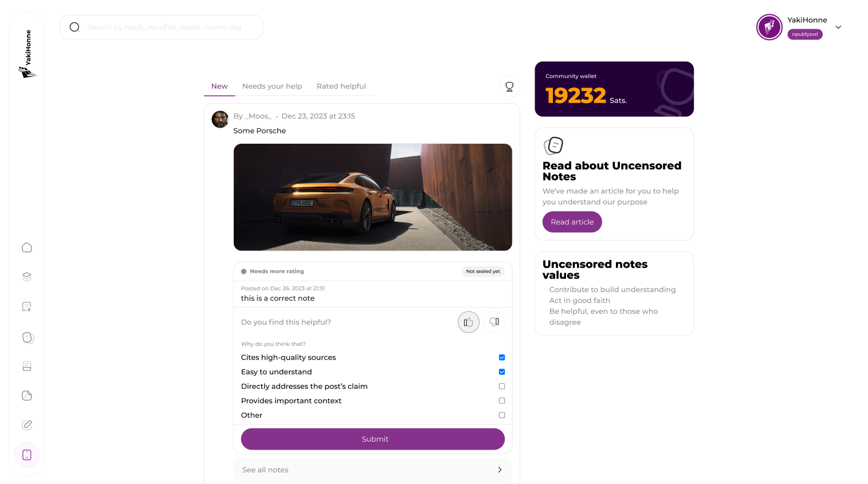Switch to Needs your help tab
Screen dimensions: 868x484
tap(272, 86)
